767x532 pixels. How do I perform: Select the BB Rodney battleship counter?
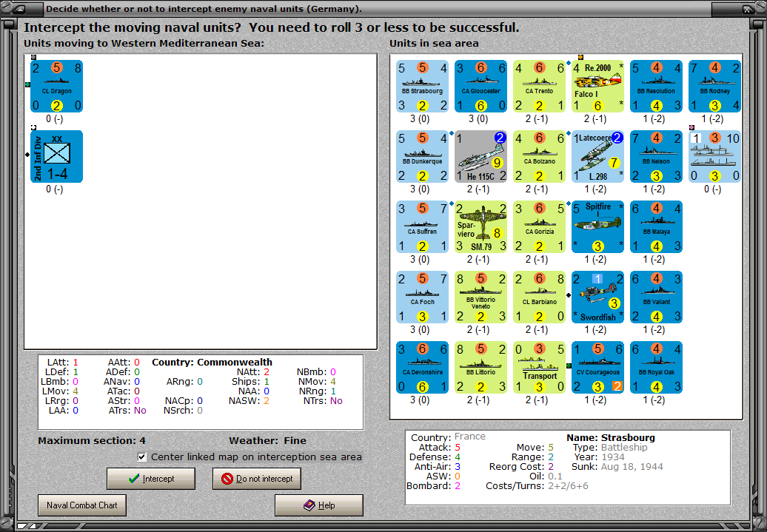click(714, 87)
